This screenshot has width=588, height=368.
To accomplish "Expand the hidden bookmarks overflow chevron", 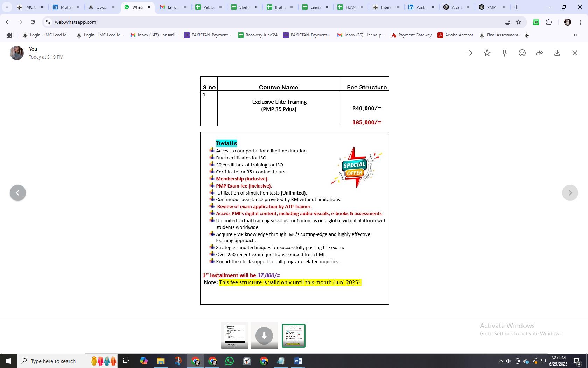I will (x=575, y=35).
